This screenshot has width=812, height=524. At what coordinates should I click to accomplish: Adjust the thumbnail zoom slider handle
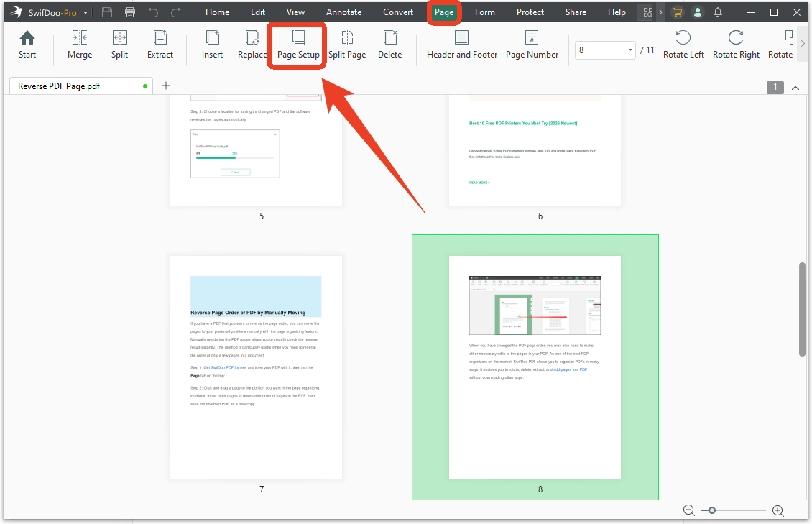tap(712, 510)
